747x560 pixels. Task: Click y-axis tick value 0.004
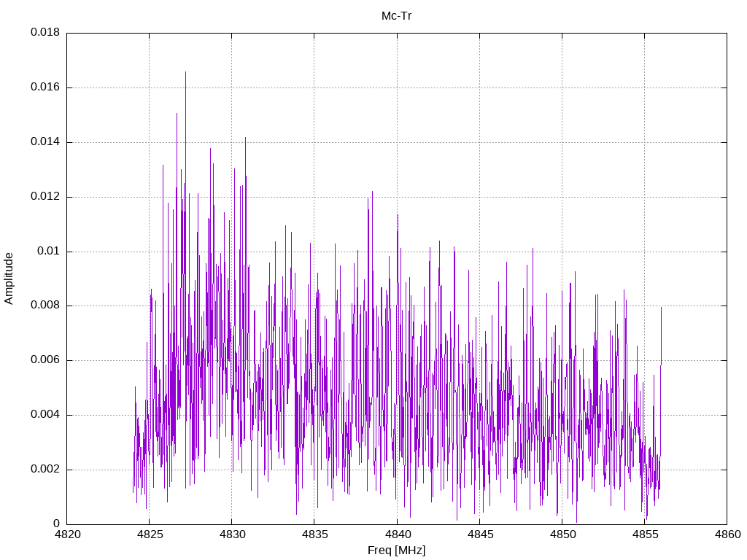tap(45, 415)
